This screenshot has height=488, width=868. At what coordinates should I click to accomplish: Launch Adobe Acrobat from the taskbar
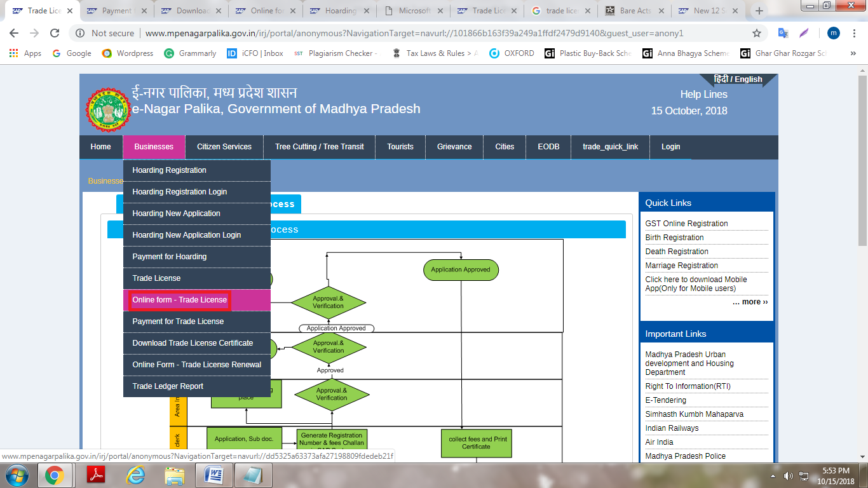point(96,475)
